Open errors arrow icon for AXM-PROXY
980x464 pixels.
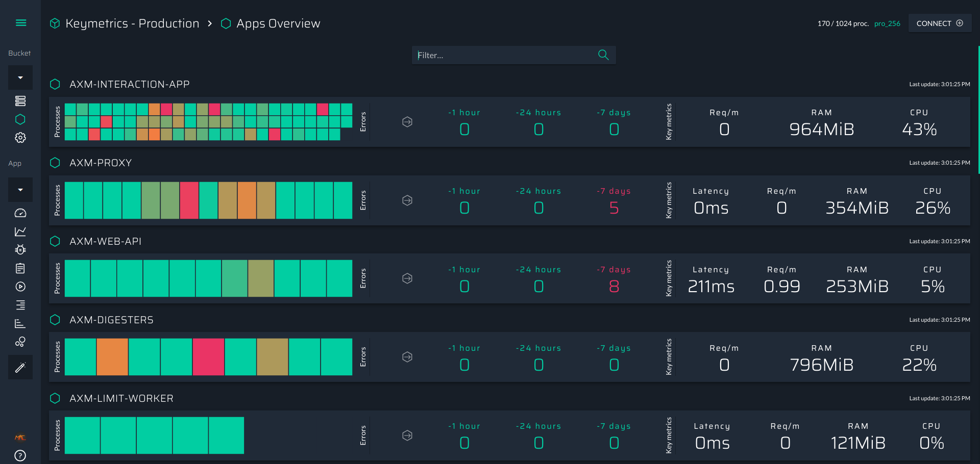pos(407,200)
